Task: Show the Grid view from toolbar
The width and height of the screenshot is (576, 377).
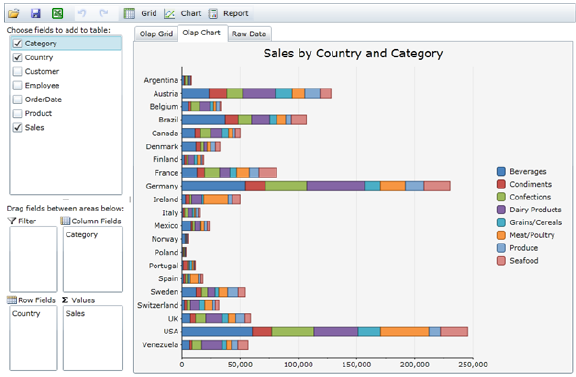Action: tap(140, 14)
